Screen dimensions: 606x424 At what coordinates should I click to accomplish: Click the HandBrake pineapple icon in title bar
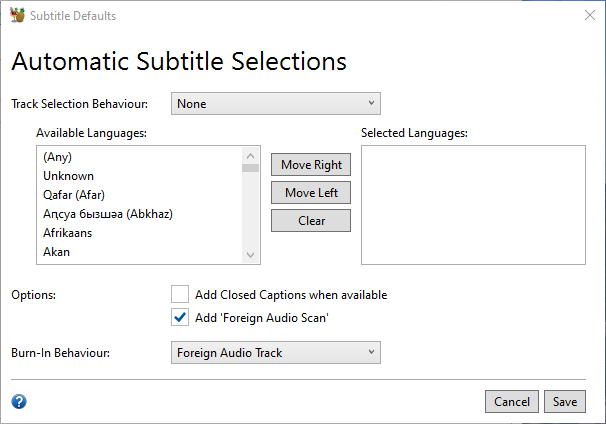point(17,15)
